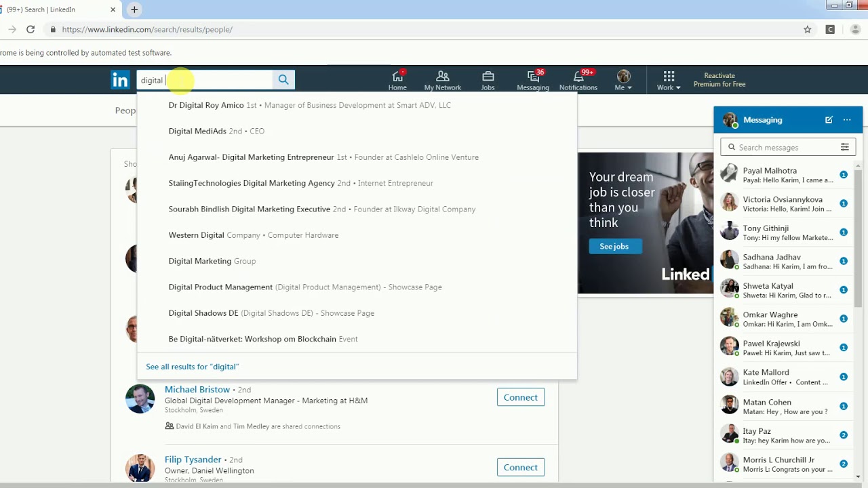
Task: Click the browser address bar URL
Action: click(x=147, y=30)
